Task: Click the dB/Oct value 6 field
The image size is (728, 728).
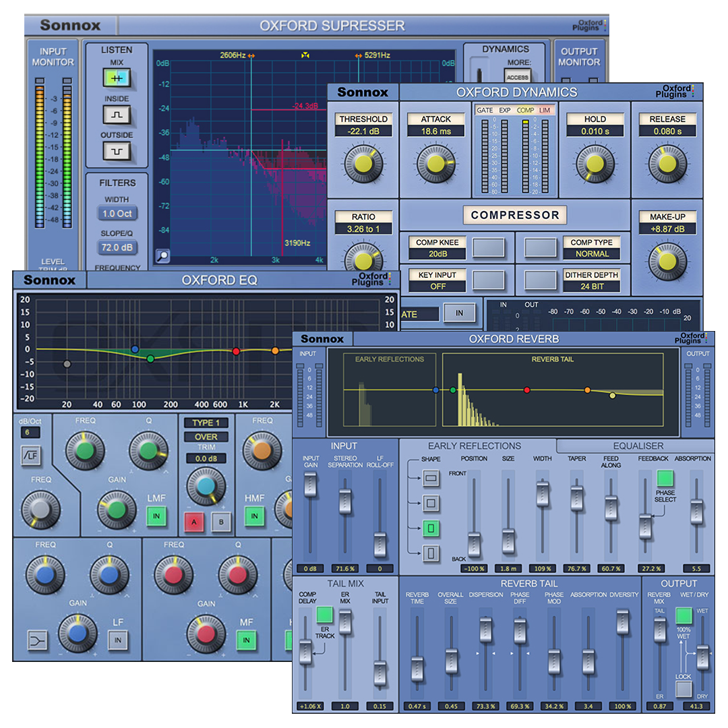Action: (30, 432)
